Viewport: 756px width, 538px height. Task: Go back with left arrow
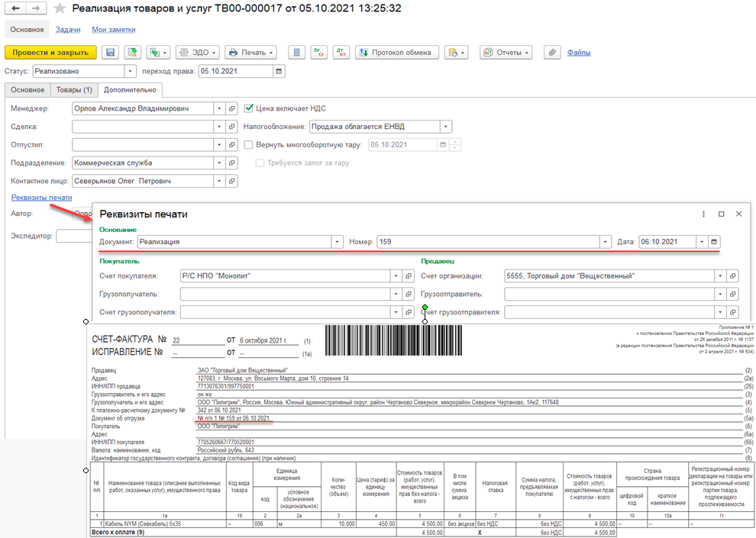(15, 8)
